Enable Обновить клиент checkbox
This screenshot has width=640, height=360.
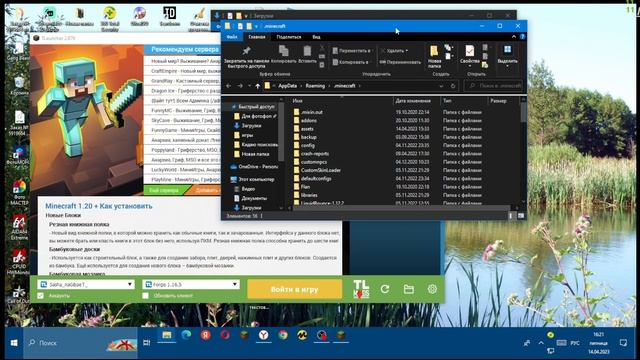tap(146, 296)
